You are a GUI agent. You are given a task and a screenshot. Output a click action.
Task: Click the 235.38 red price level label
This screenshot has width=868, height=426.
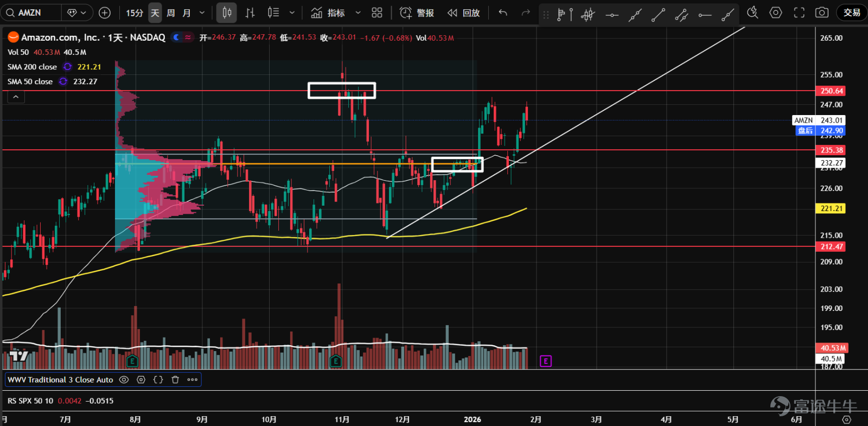[831, 150]
